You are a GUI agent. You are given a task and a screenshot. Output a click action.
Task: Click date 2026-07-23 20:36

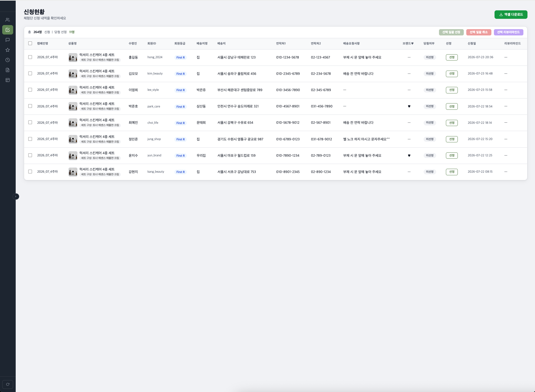pyautogui.click(x=480, y=57)
